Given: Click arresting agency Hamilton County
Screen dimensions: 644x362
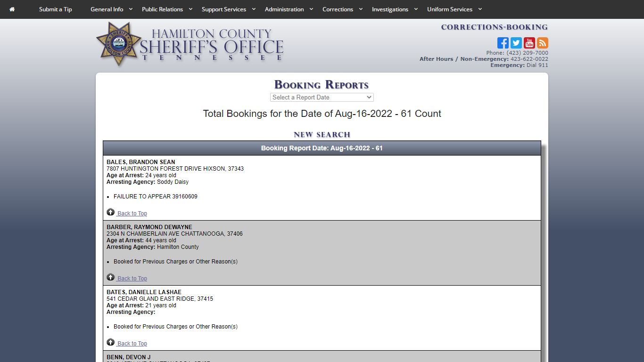Looking at the screenshot, I should [x=178, y=247].
